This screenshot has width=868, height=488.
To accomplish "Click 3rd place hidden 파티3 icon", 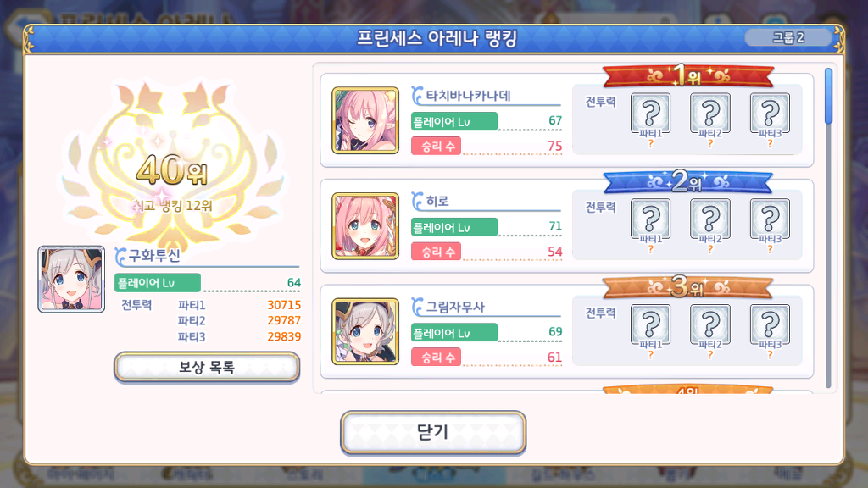I will [x=770, y=325].
